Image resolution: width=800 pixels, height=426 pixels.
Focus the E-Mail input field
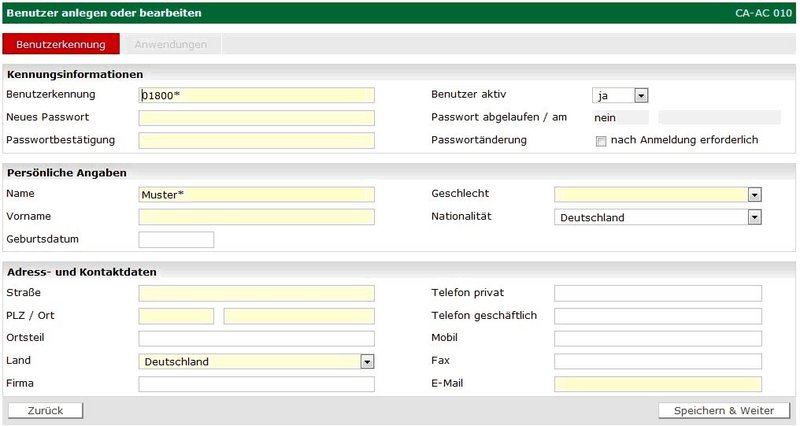(x=658, y=384)
